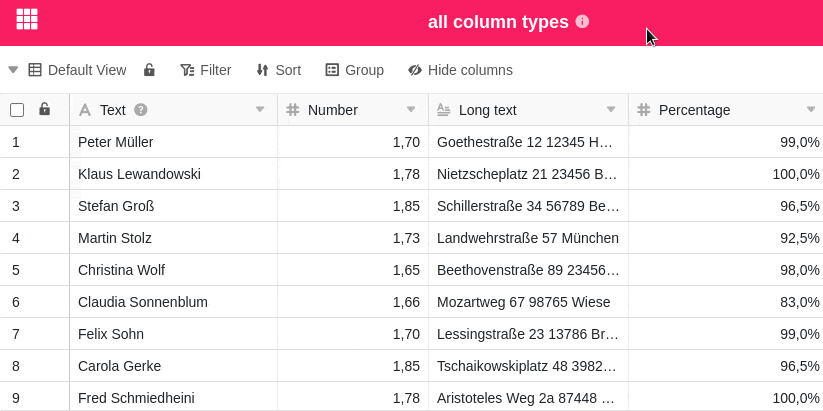Expand the views list arrow

click(x=13, y=70)
